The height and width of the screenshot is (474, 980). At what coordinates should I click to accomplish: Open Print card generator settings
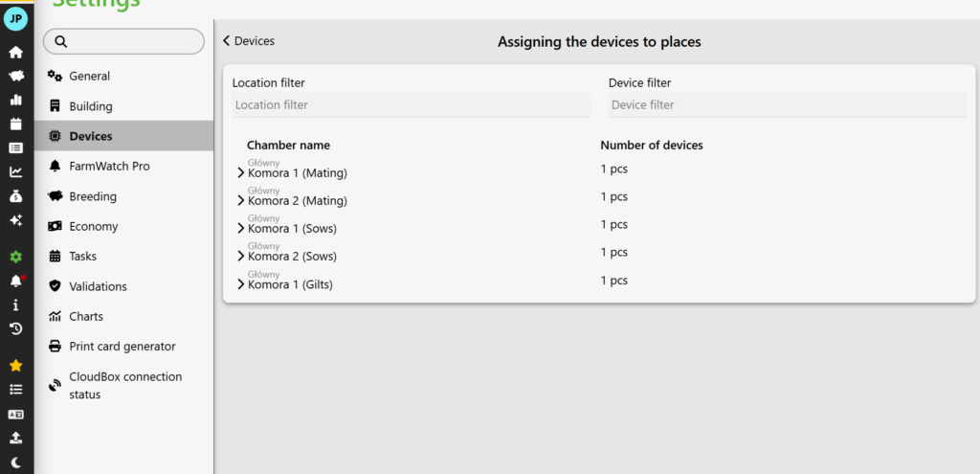(x=123, y=346)
